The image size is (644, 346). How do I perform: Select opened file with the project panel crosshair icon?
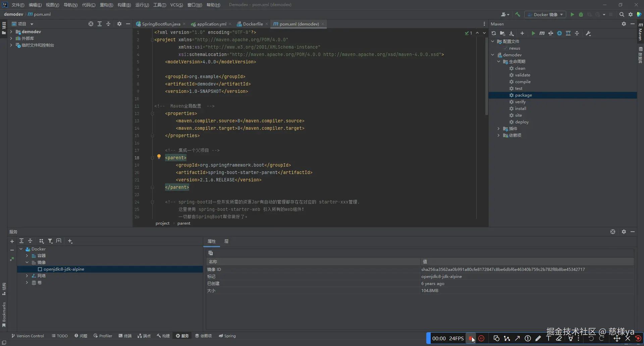(x=91, y=24)
